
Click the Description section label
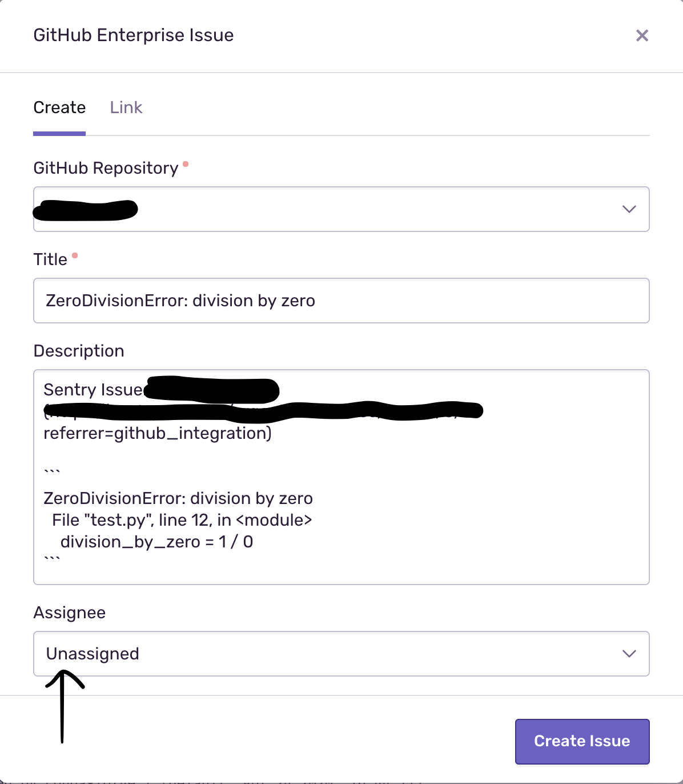79,350
